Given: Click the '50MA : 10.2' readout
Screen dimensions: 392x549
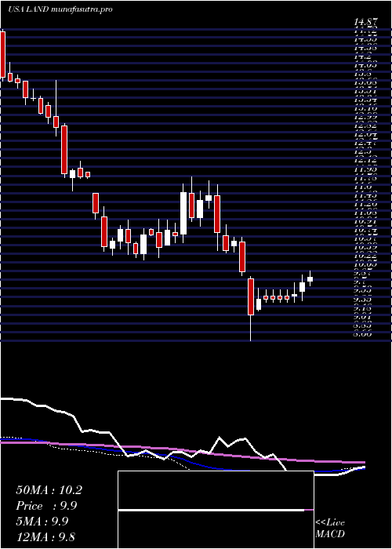Looking at the screenshot, I should coord(49,490).
